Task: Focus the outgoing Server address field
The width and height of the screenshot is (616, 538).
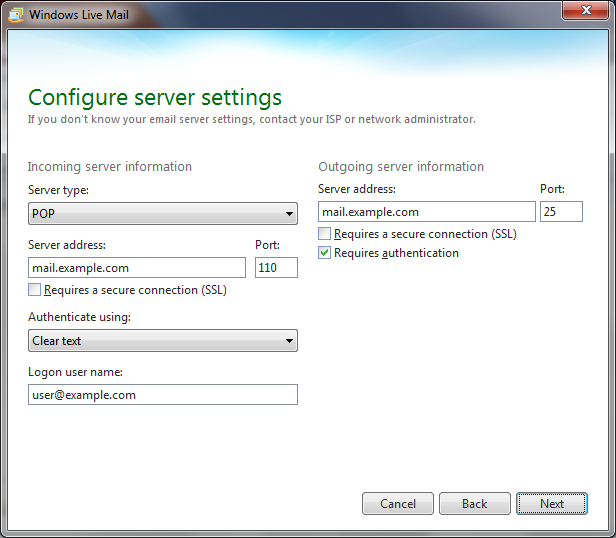Action: click(427, 212)
